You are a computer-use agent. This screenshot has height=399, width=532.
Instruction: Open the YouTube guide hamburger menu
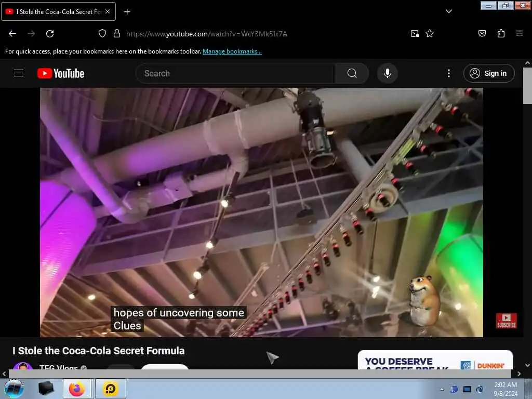[x=19, y=73]
